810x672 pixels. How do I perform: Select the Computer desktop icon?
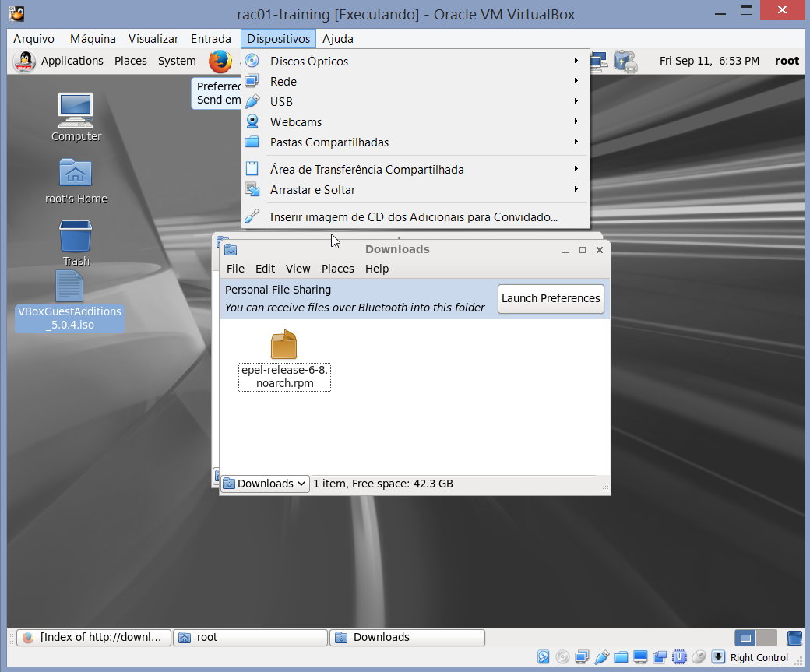76,118
